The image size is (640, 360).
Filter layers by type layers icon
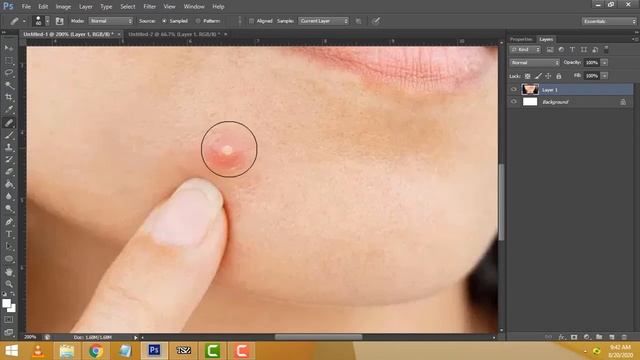(572, 50)
